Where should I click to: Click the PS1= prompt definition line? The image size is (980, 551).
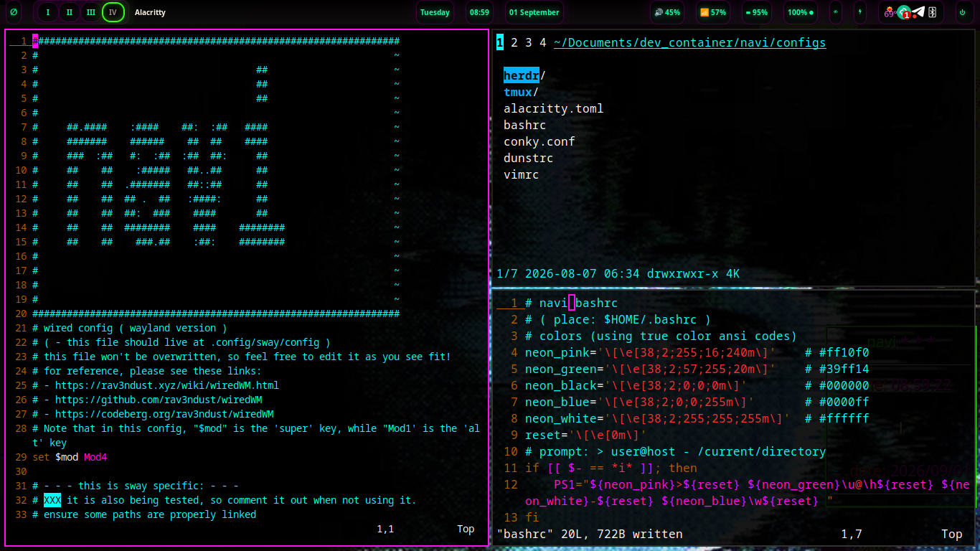748,492
